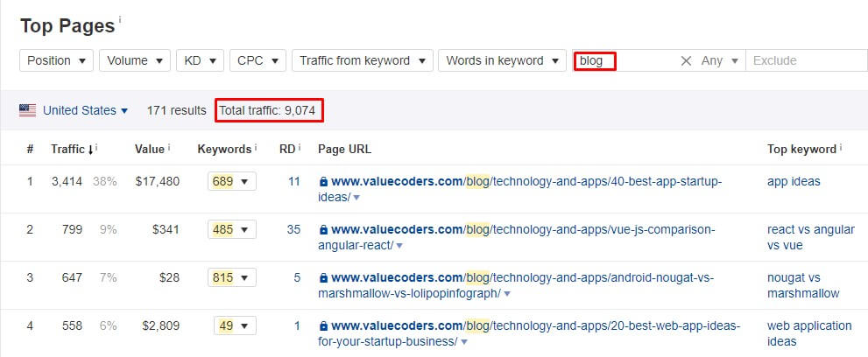This screenshot has height=357, width=868.
Task: Click the include field containing 'blog'
Action: pos(625,60)
